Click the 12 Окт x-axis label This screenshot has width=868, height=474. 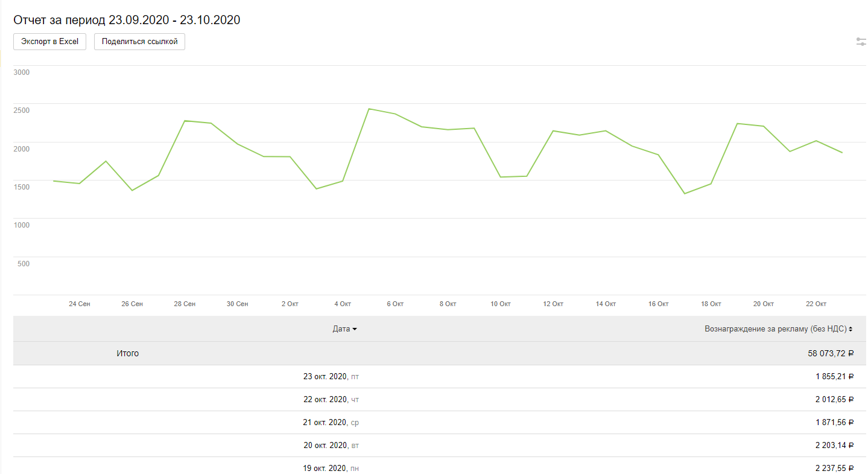click(553, 304)
